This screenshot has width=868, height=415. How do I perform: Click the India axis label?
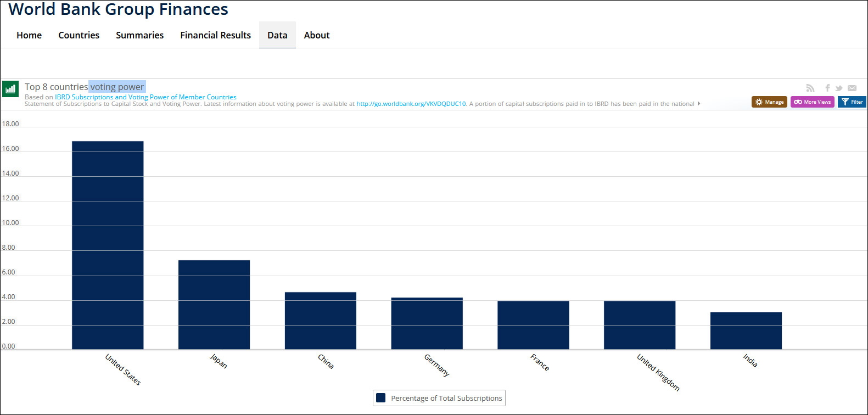[x=751, y=360]
